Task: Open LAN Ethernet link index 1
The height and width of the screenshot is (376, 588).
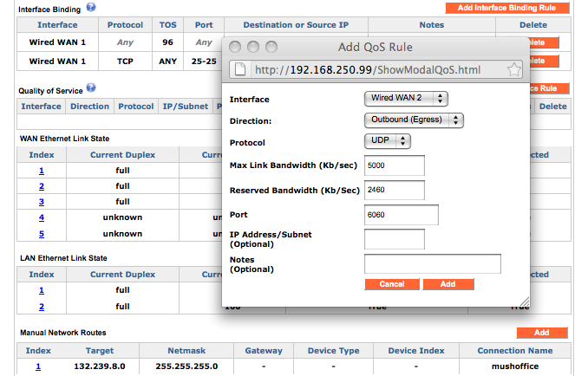Action: (42, 290)
